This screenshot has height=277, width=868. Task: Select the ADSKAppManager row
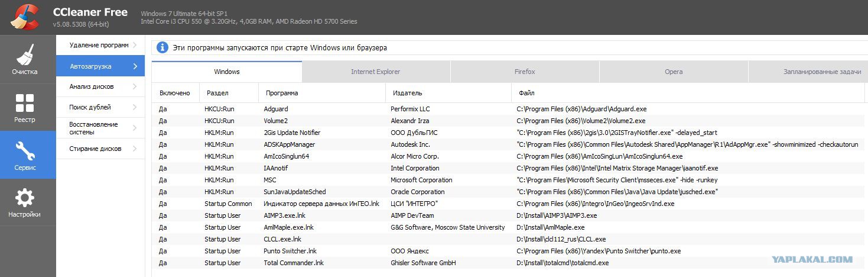click(x=508, y=144)
